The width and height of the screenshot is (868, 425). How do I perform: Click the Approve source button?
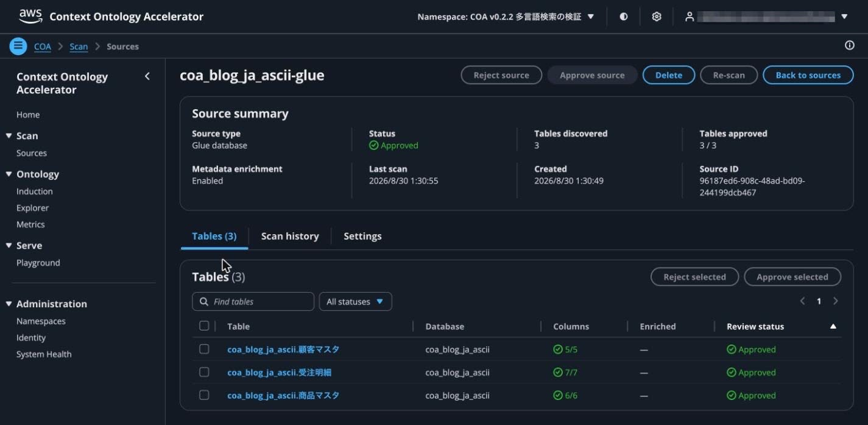(592, 75)
